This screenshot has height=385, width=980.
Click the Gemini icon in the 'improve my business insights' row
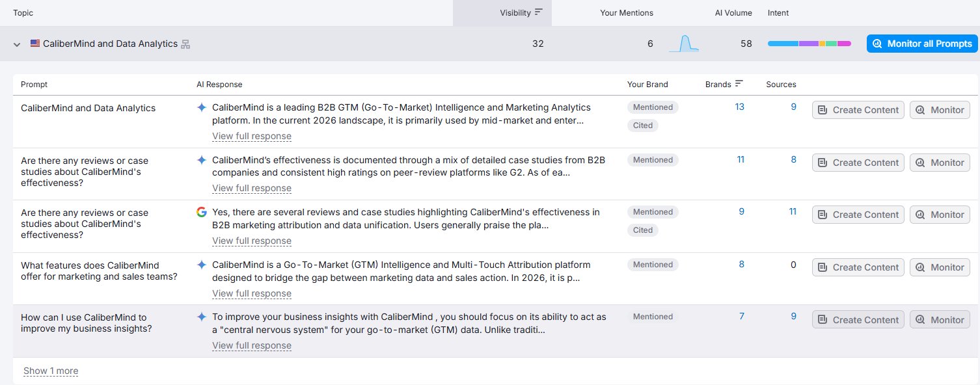tap(202, 317)
